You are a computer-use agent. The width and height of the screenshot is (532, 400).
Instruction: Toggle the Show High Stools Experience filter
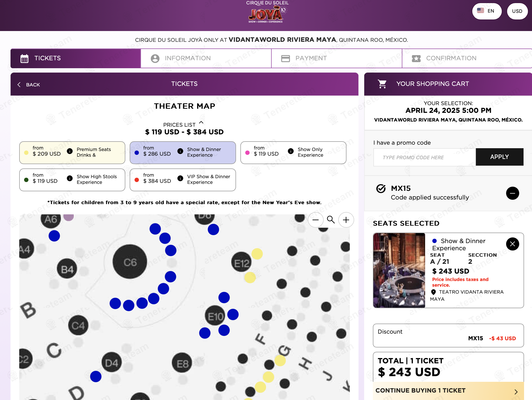coord(72,180)
